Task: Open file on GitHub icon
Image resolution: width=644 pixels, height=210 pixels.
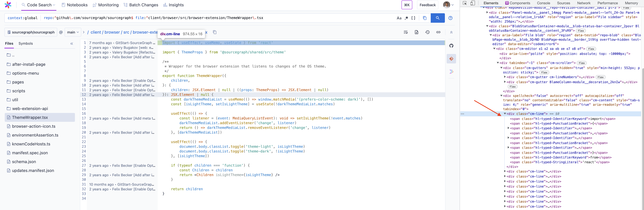Action: pos(451,46)
